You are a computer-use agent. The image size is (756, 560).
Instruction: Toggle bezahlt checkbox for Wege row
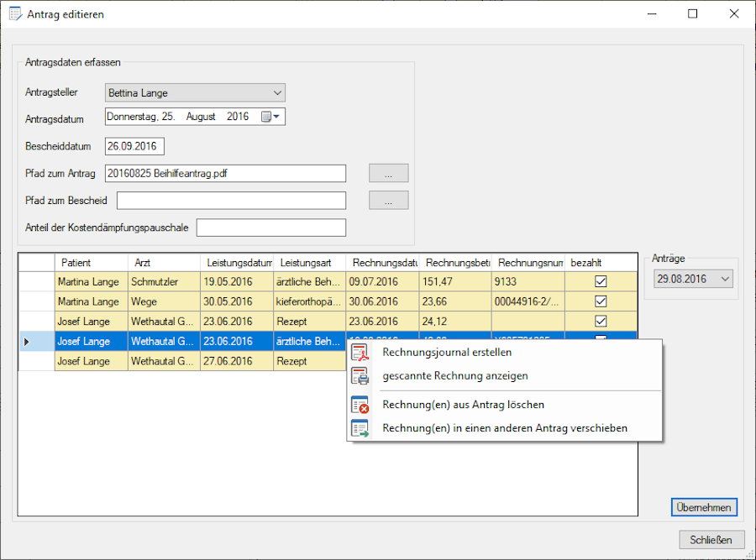601,301
